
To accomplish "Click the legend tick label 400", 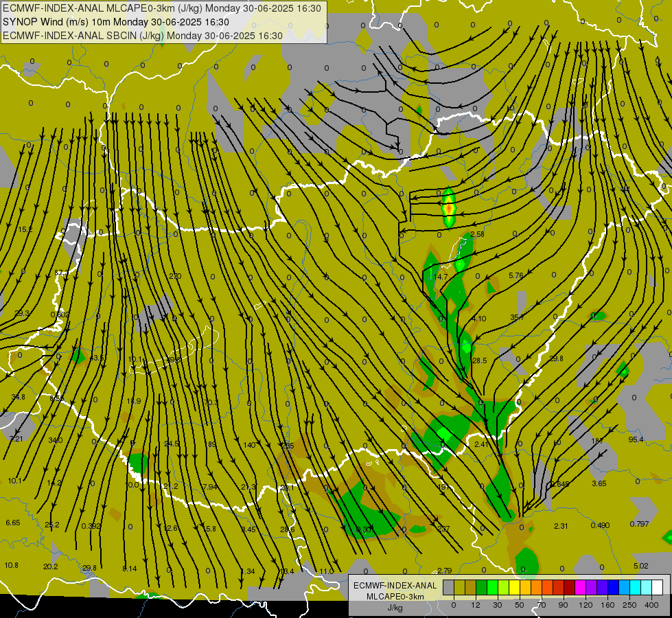I will [651, 605].
